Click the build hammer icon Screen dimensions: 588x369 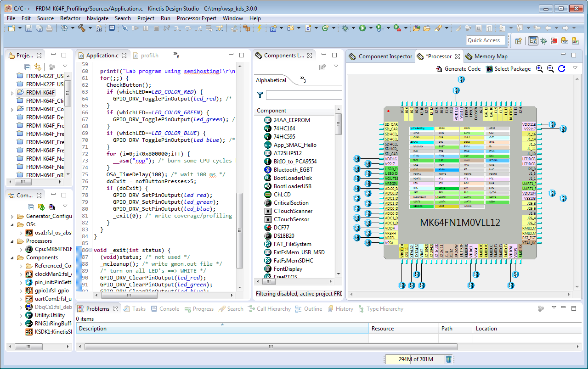coord(82,28)
